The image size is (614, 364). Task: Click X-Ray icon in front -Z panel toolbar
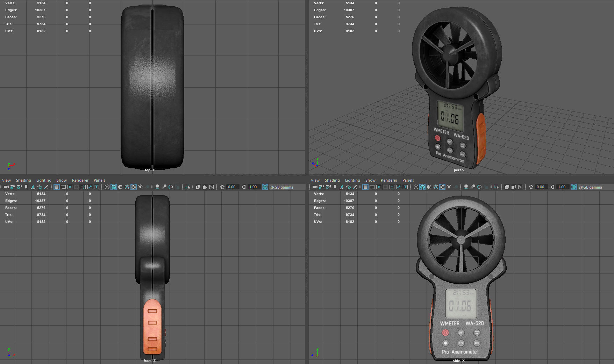[x=198, y=187]
